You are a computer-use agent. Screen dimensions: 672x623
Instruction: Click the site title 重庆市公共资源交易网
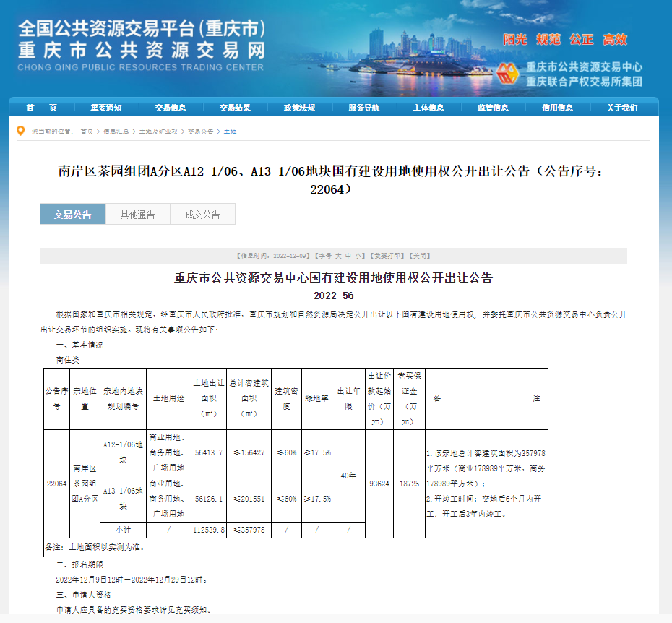[x=142, y=51]
